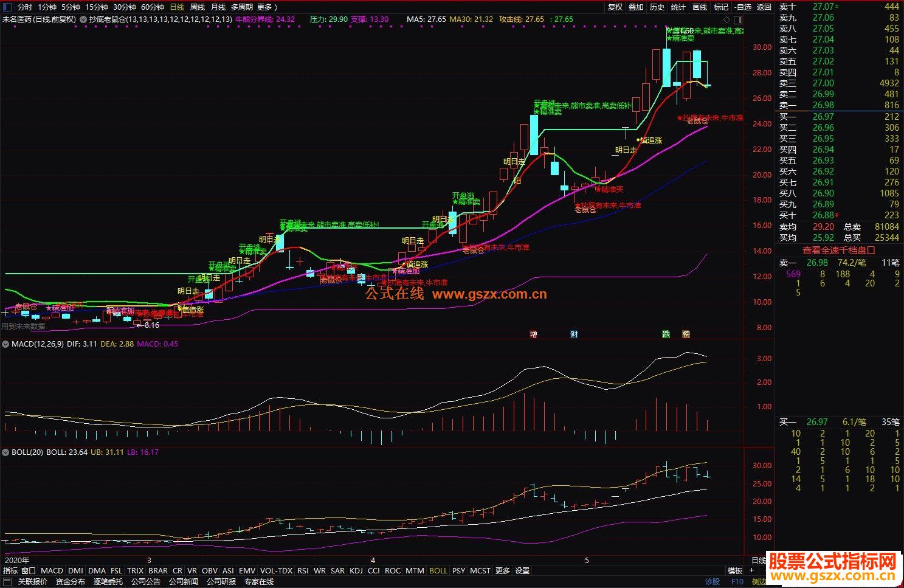Click the small icon before 关联报价
This screenshot has width=904, height=588.
coord(7,582)
